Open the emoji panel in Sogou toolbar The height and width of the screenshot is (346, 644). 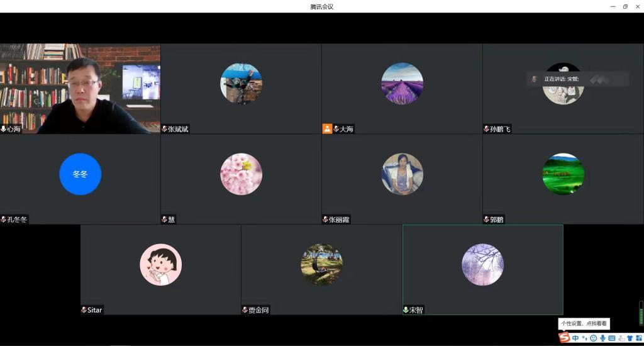(x=593, y=338)
